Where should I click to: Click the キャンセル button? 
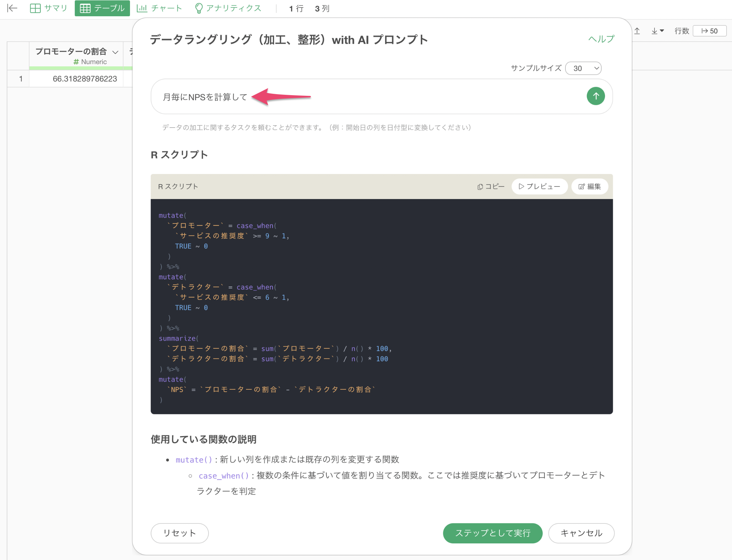(x=581, y=533)
